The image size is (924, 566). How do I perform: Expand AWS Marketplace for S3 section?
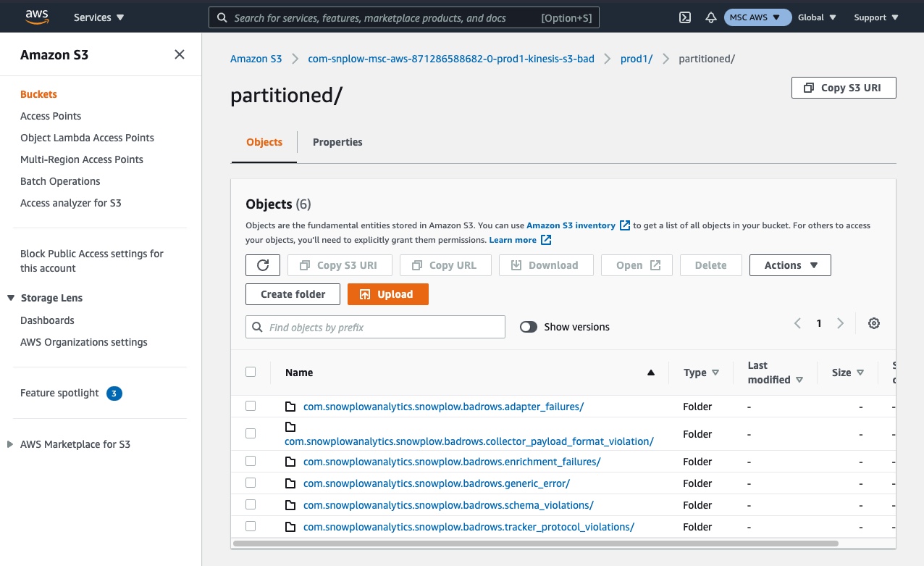(x=10, y=444)
